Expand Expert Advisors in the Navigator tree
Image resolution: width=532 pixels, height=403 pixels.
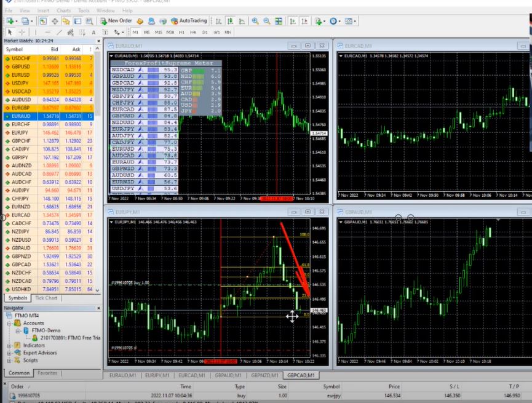point(9,353)
